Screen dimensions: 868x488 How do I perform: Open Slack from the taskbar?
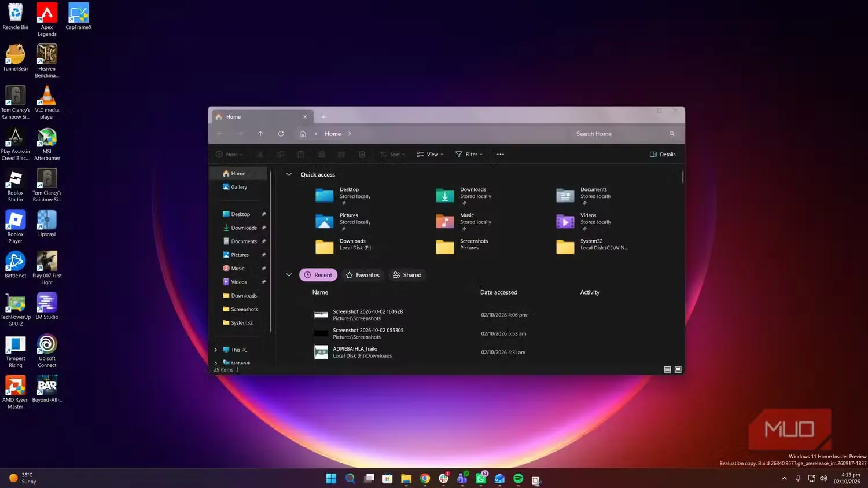444,479
